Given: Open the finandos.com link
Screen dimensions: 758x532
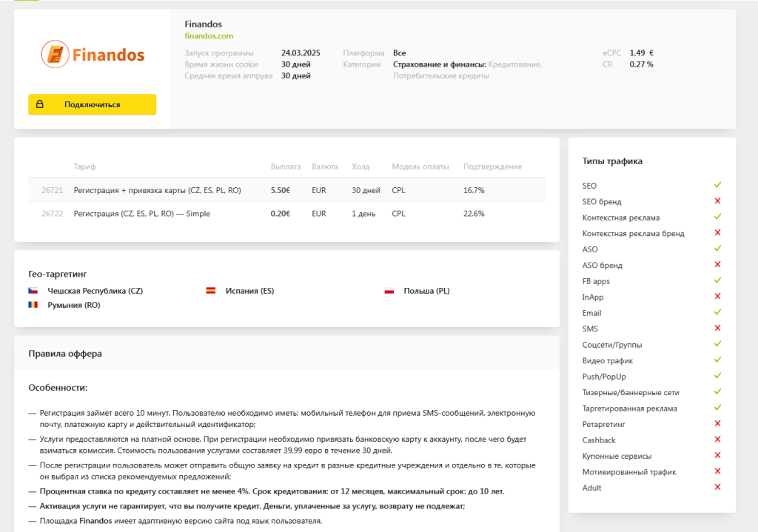Looking at the screenshot, I should [x=209, y=36].
